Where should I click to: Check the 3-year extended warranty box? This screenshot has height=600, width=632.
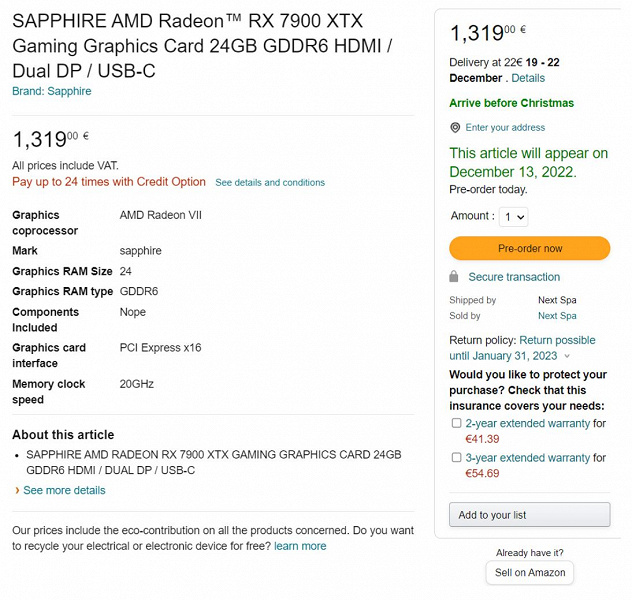[x=456, y=458]
